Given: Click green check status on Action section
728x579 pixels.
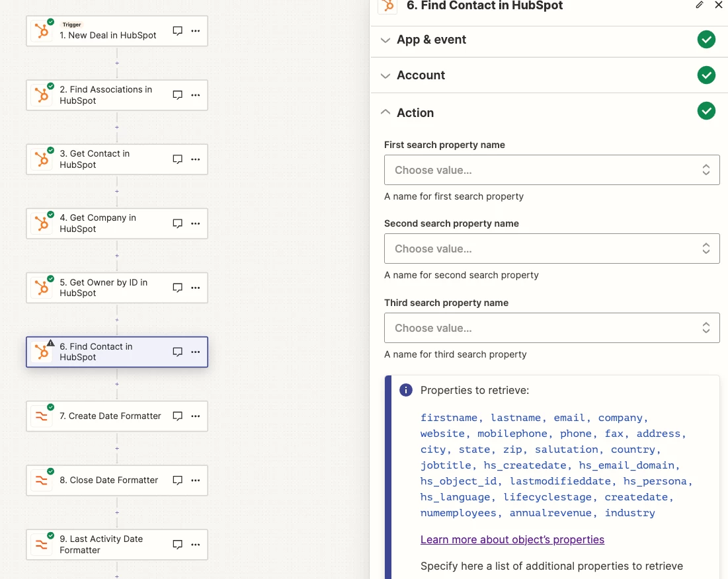Looking at the screenshot, I should (x=706, y=111).
